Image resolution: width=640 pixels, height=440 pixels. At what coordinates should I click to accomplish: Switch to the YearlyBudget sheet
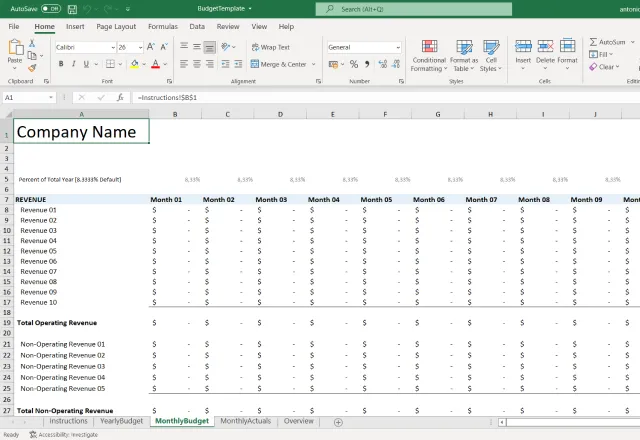122,421
